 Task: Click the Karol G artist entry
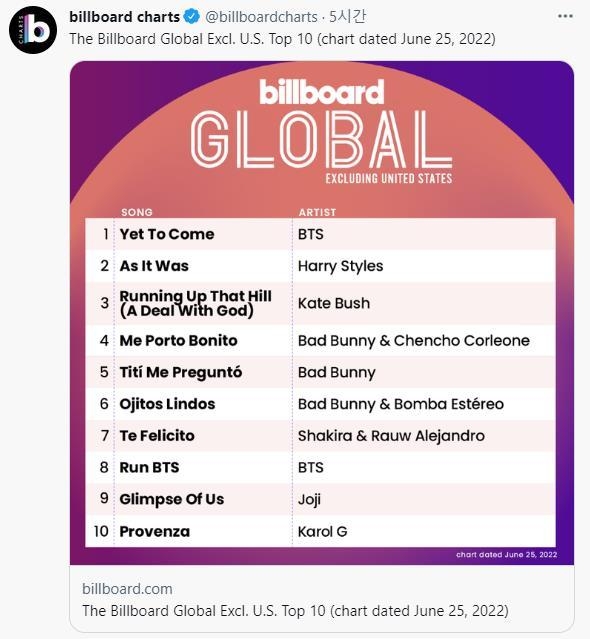coord(322,531)
